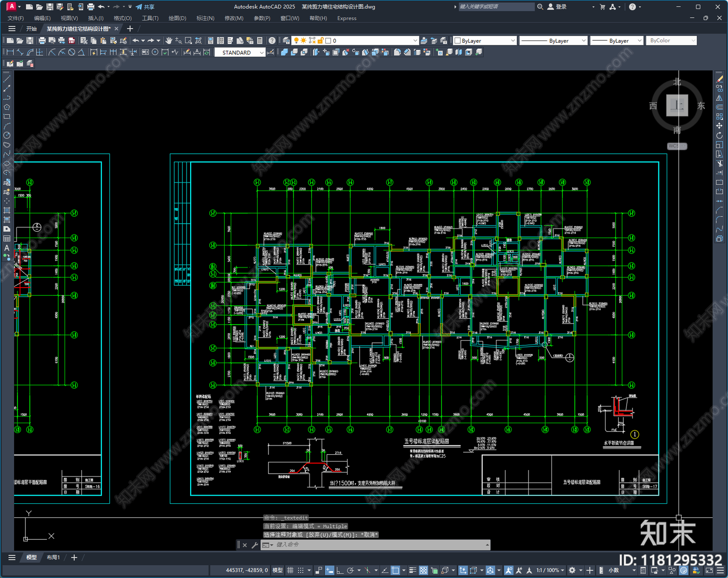Click the Erase tool in modify toolbar
This screenshot has height=578, width=728.
[x=719, y=79]
